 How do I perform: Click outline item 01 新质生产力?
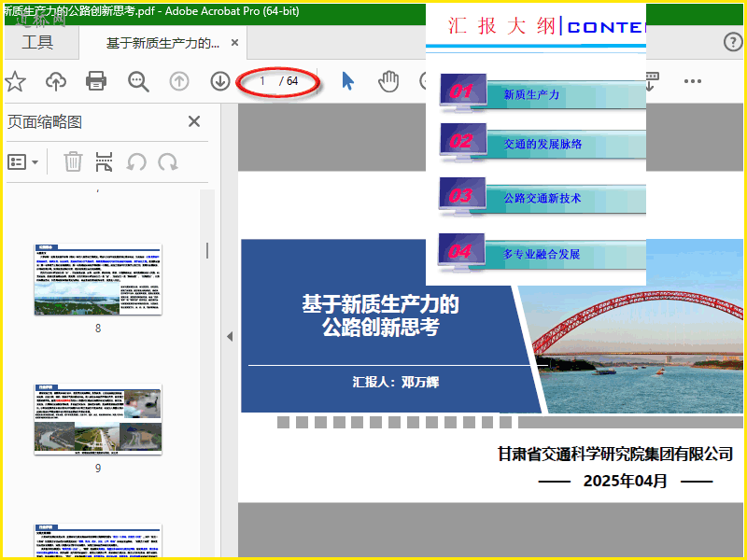click(x=543, y=93)
